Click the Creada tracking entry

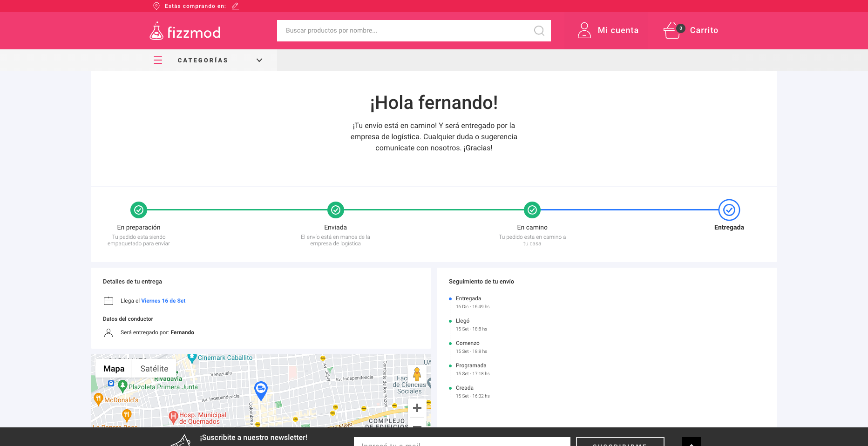point(465,388)
